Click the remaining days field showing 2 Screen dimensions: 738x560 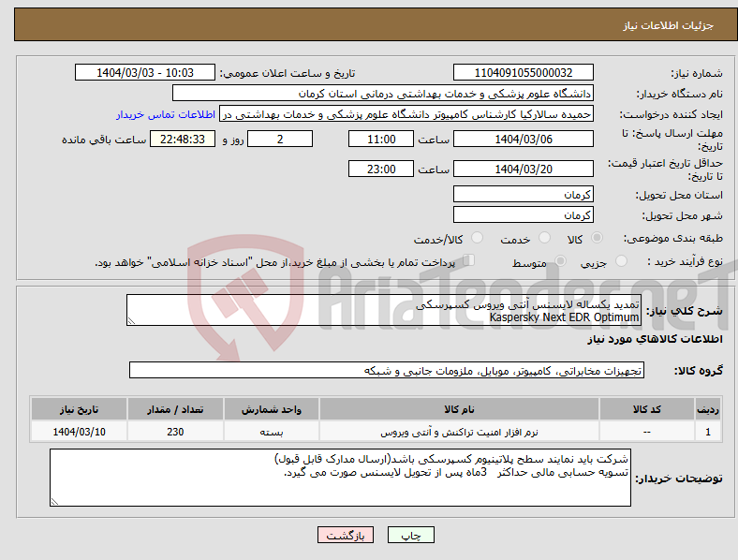tap(280, 139)
